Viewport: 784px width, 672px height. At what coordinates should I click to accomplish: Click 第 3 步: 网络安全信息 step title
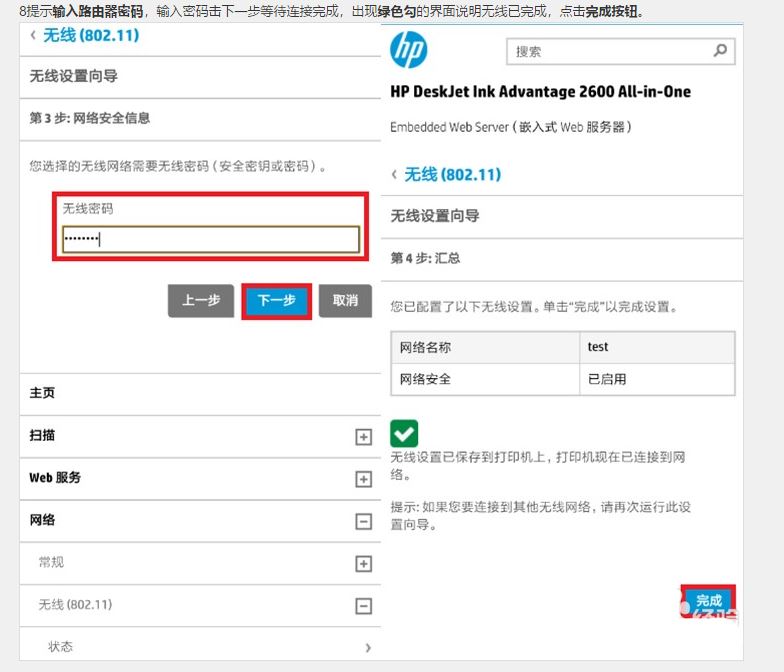(x=90, y=118)
